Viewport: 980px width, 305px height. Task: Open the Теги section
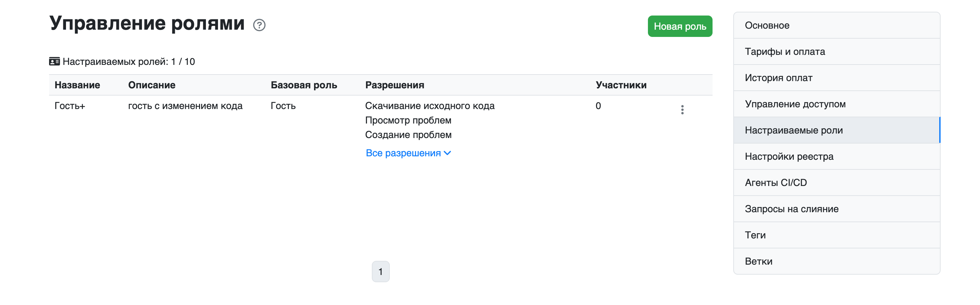837,235
